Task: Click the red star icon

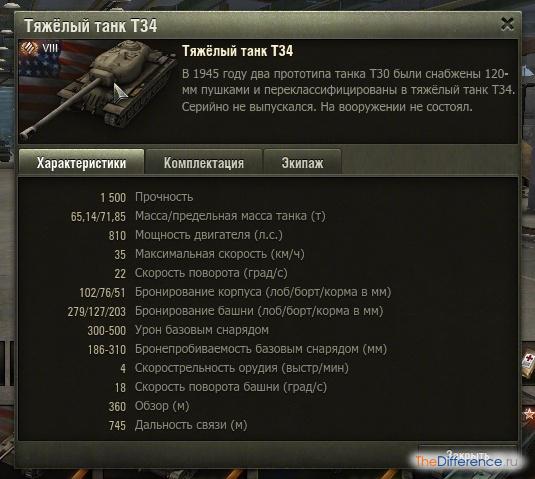Action: click(x=529, y=414)
